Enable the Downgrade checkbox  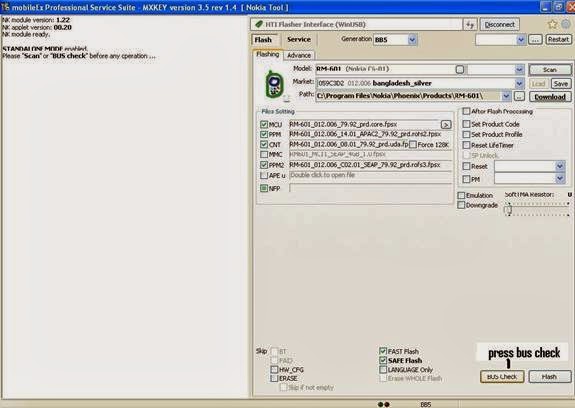coord(461,205)
